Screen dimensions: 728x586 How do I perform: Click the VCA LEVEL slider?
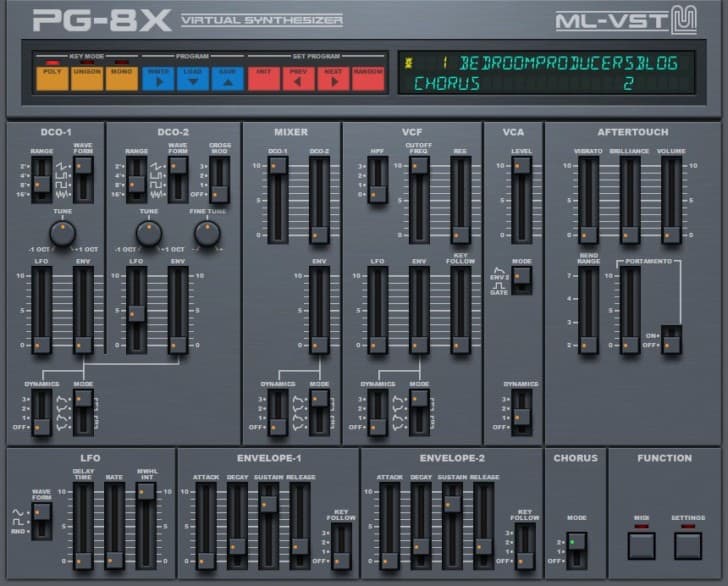522,200
